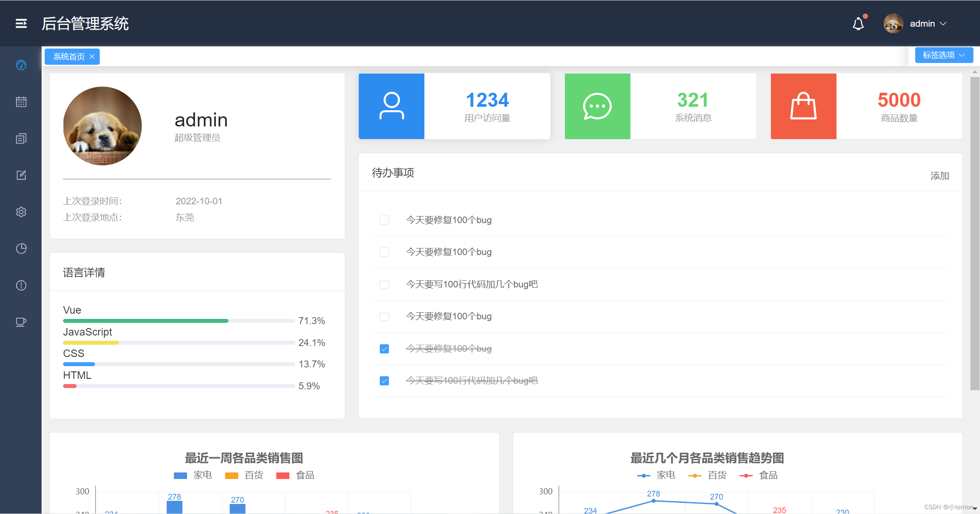980x514 pixels.
Task: Open the warning circle icon in sidebar
Action: coord(21,285)
